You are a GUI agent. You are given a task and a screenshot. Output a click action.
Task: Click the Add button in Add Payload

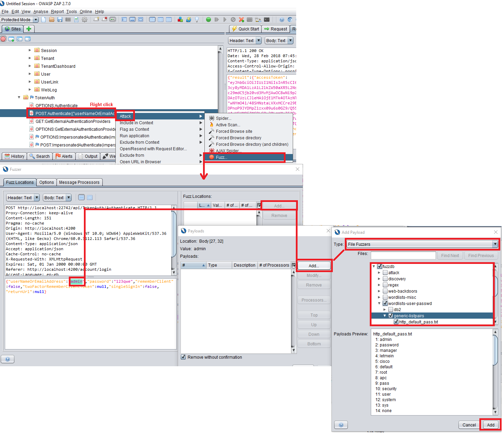pyautogui.click(x=491, y=425)
